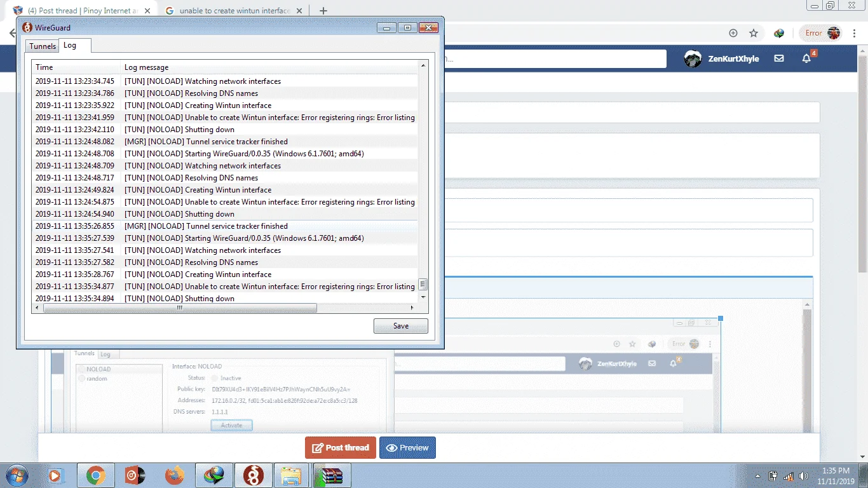
Task: Open Internet Download Manager from the taskbar
Action: [x=214, y=475]
